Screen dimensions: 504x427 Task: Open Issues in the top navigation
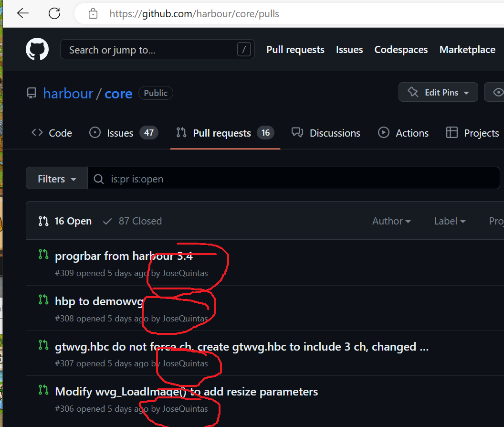pyautogui.click(x=349, y=50)
